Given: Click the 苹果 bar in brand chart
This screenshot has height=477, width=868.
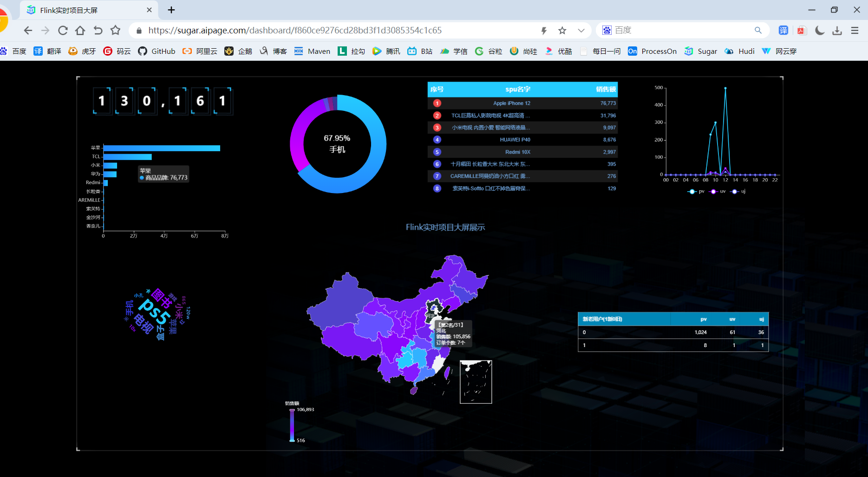Looking at the screenshot, I should tap(162, 148).
